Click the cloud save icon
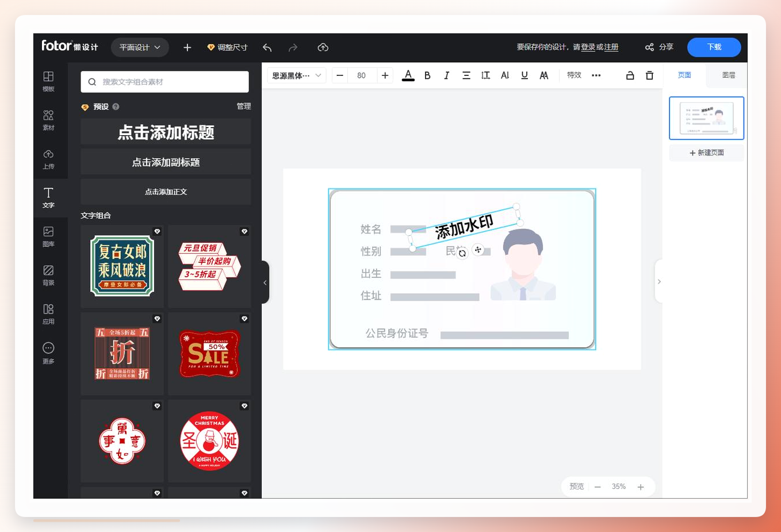This screenshot has width=781, height=532. pos(323,47)
